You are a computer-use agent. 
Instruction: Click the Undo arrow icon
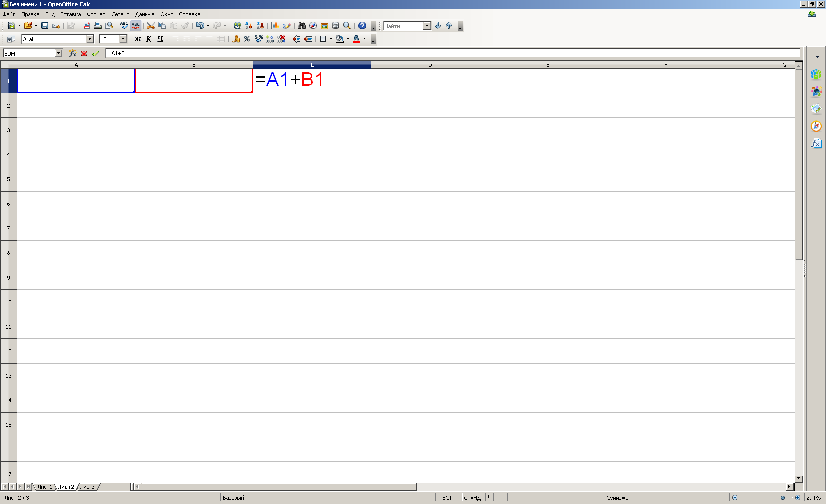tap(200, 26)
